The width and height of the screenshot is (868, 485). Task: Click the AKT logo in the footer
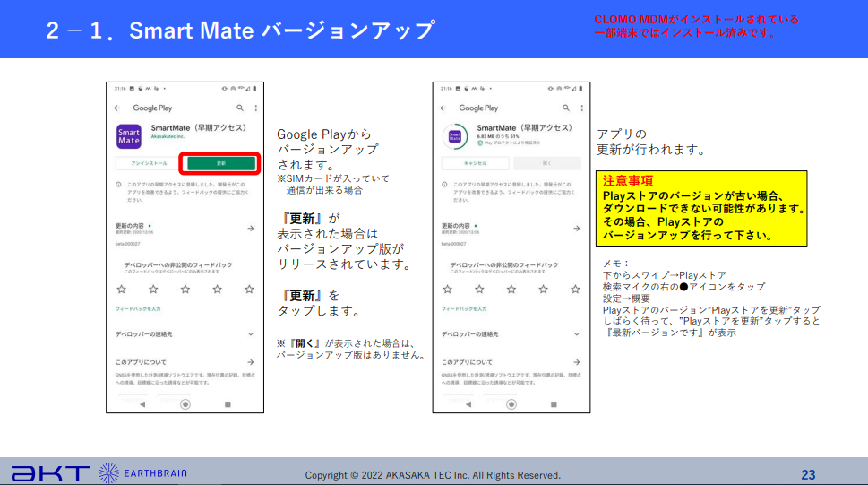point(50,474)
